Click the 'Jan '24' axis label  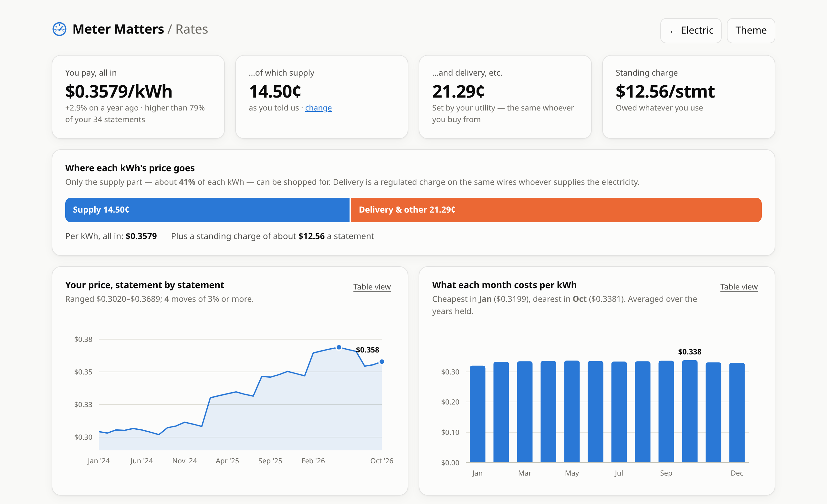(98, 461)
